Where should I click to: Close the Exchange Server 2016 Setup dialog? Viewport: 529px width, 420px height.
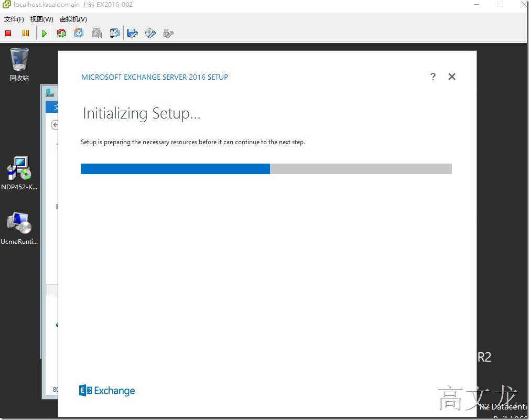(x=452, y=77)
